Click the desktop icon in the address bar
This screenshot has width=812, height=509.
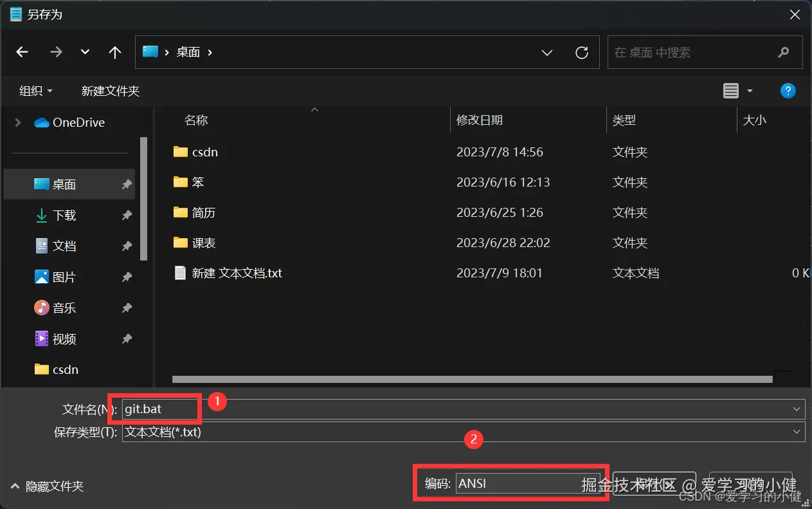pyautogui.click(x=150, y=51)
